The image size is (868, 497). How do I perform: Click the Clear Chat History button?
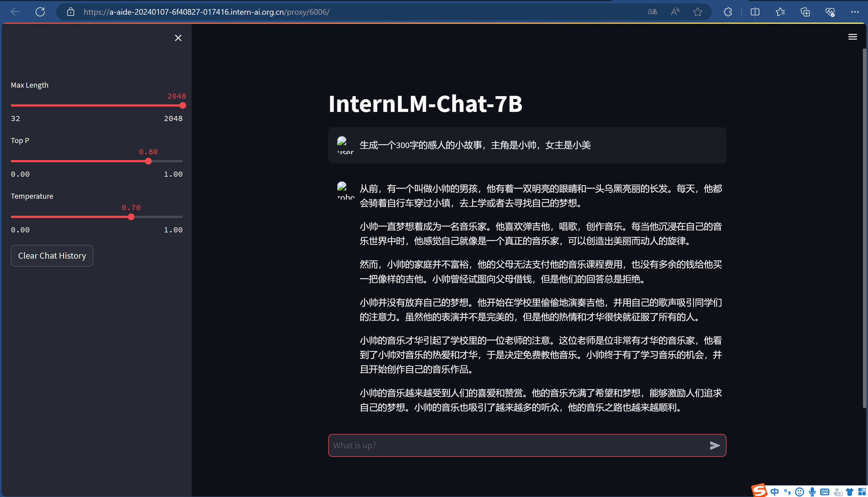(52, 256)
